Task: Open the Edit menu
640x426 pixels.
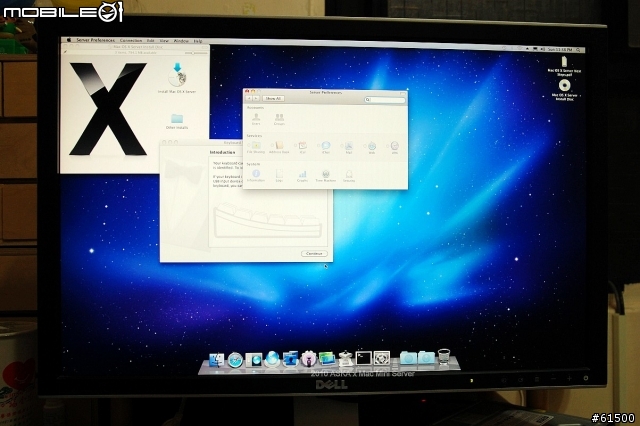Action: point(151,40)
